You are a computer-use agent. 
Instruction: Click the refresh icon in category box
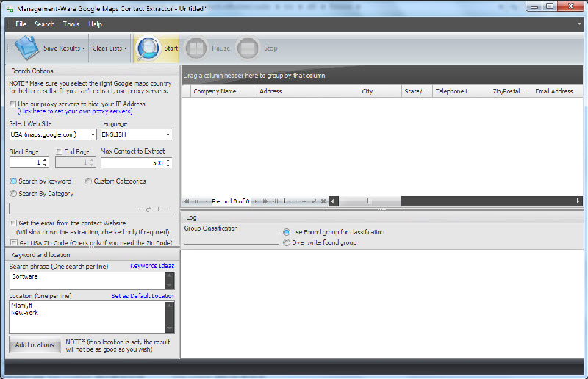148,209
